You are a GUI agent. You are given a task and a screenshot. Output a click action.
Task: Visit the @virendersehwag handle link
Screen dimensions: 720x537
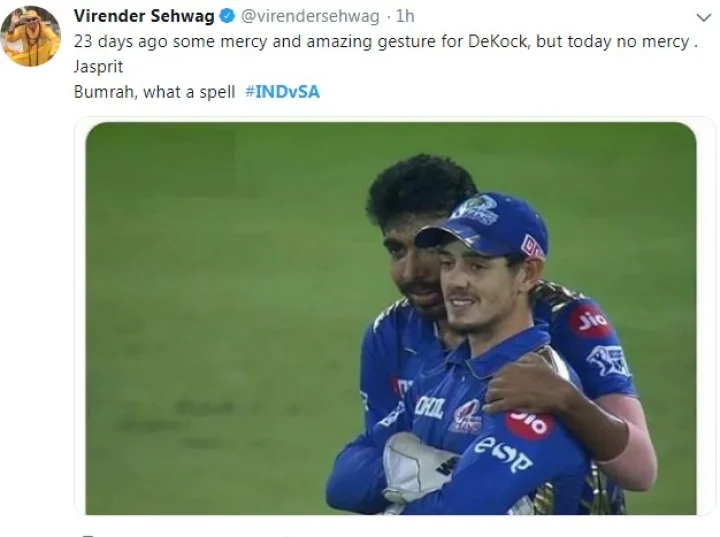click(x=310, y=17)
